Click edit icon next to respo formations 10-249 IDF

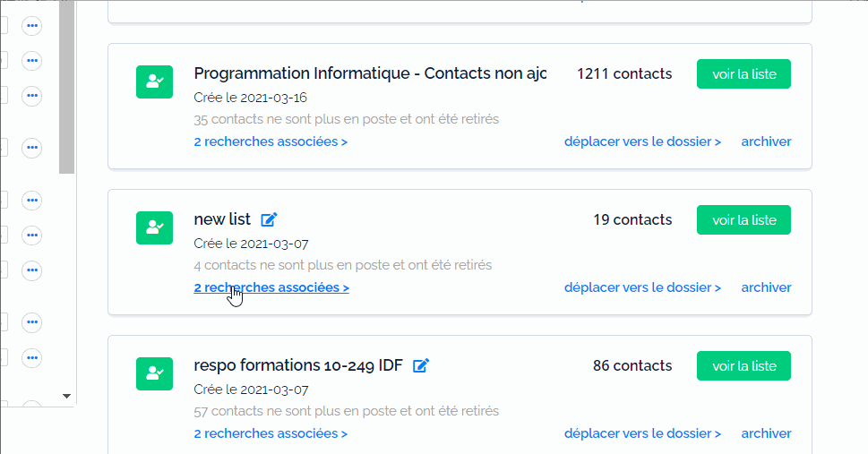click(x=421, y=365)
